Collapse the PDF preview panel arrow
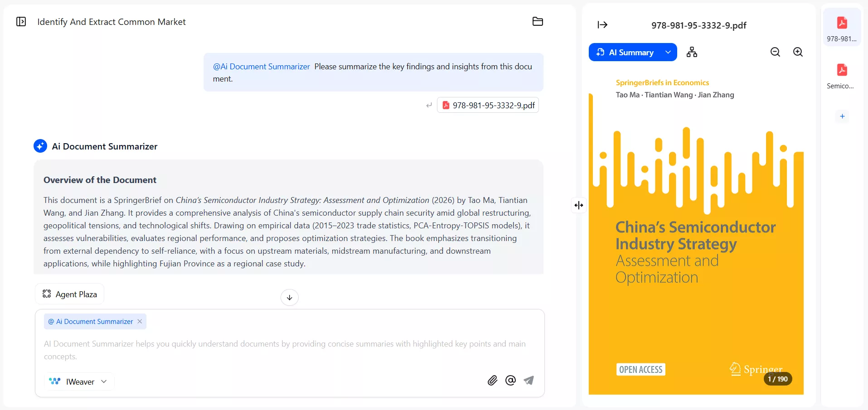 point(602,25)
